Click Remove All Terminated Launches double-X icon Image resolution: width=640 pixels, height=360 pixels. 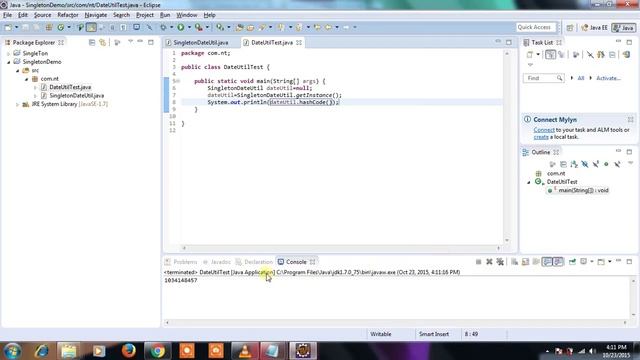(x=500, y=262)
